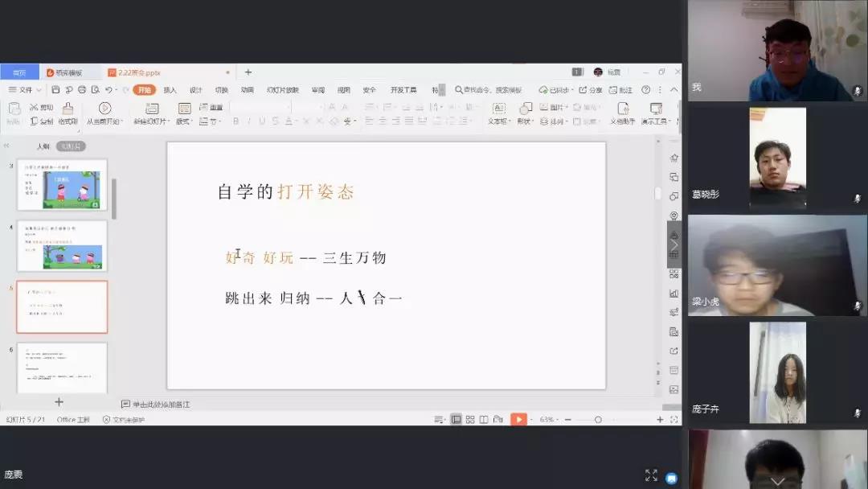Click the 批注 comment button

click(x=622, y=90)
